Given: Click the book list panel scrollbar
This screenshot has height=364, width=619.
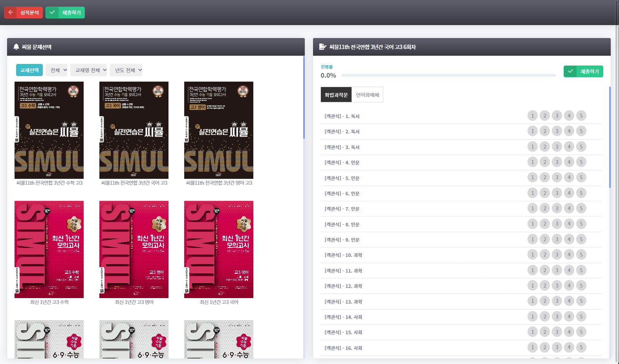Looking at the screenshot, I should click(x=304, y=98).
